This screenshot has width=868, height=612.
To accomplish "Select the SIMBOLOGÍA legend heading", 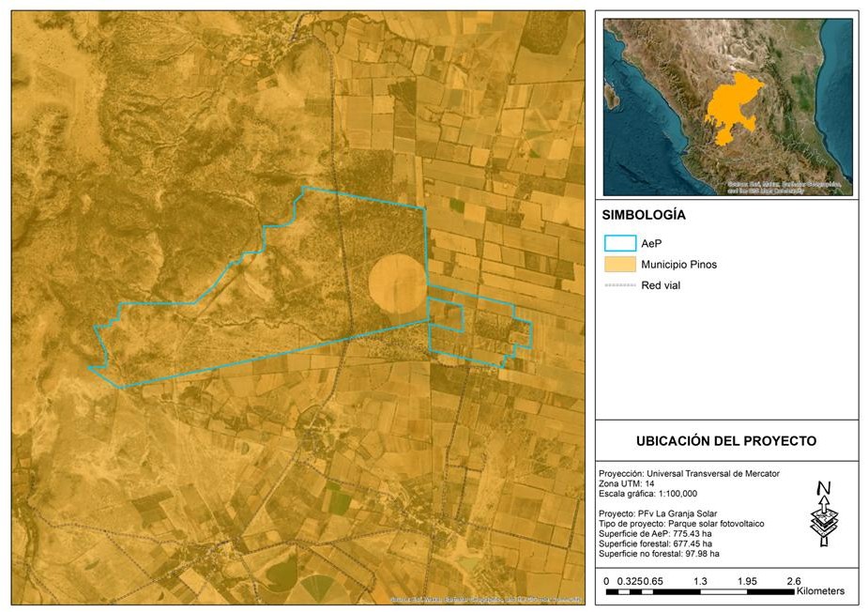I will point(644,215).
